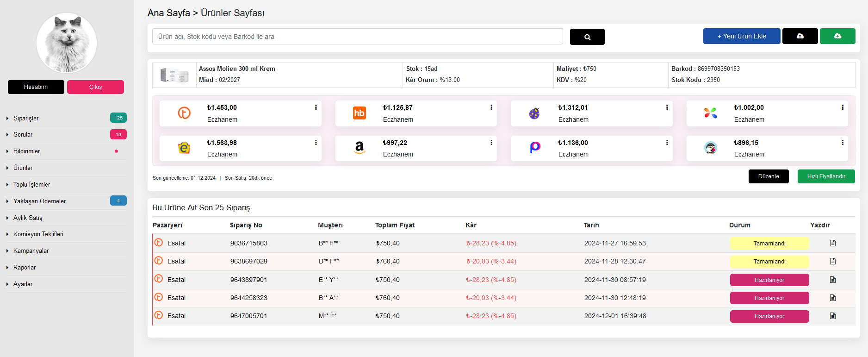The height and width of the screenshot is (357, 868).
Task: Expand the Raporlar sidebar section
Action: coord(25,268)
